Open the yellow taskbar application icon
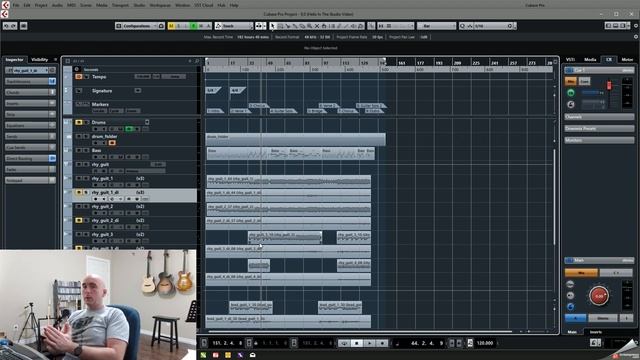 pos(228,355)
